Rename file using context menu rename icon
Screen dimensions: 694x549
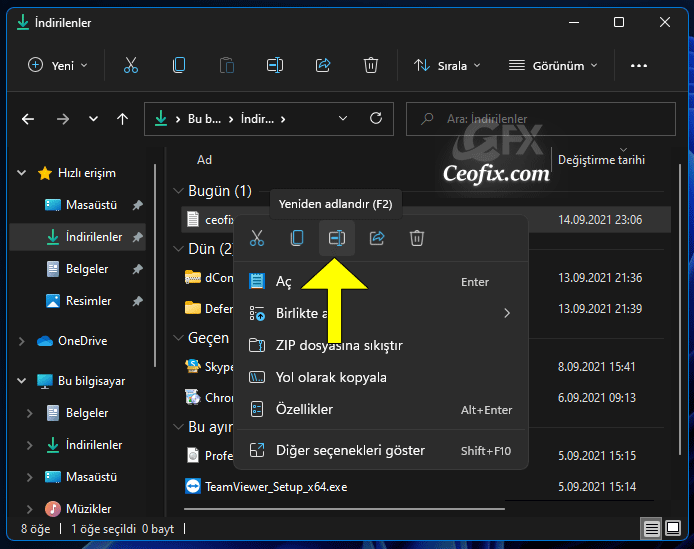[x=337, y=238]
